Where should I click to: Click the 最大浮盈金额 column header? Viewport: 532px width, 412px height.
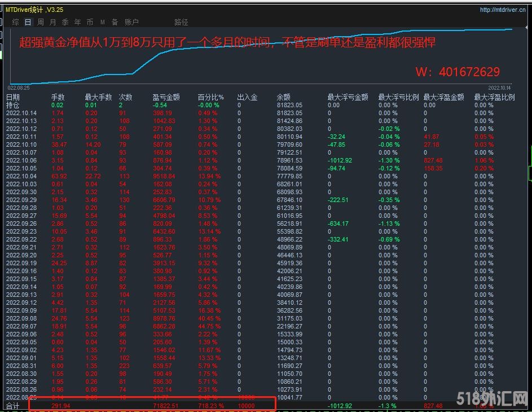[x=444, y=98]
